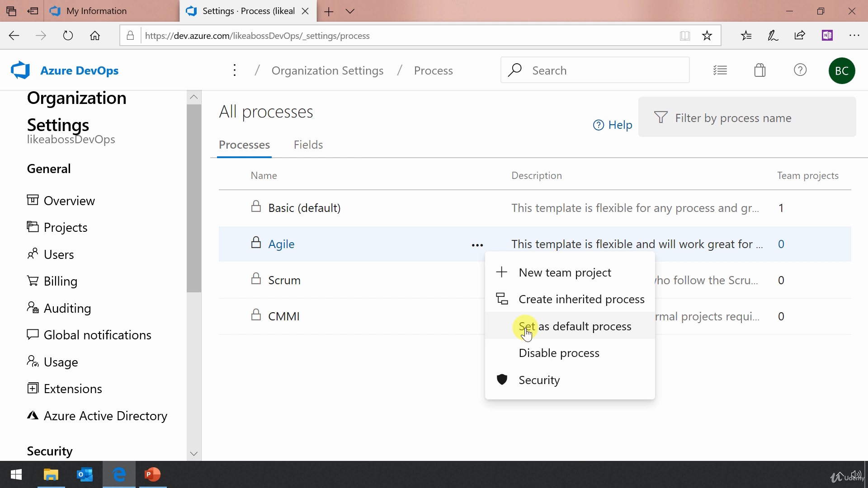Open the favorites hub icon
Image resolution: width=868 pixels, height=488 pixels.
[x=746, y=36]
